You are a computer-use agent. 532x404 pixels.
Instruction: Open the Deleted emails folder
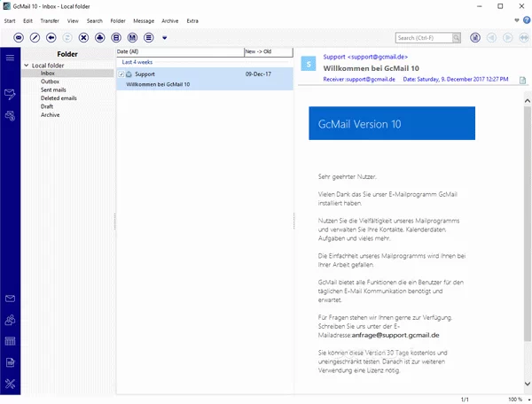(x=59, y=98)
